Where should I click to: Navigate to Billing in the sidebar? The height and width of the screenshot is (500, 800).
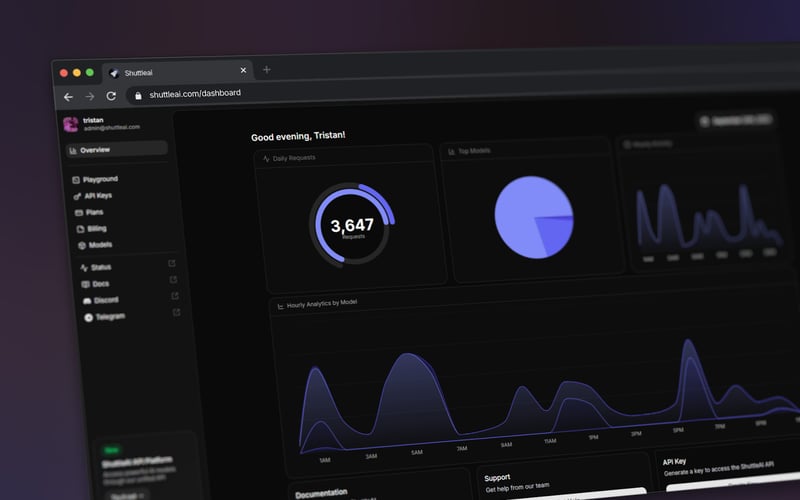92,229
